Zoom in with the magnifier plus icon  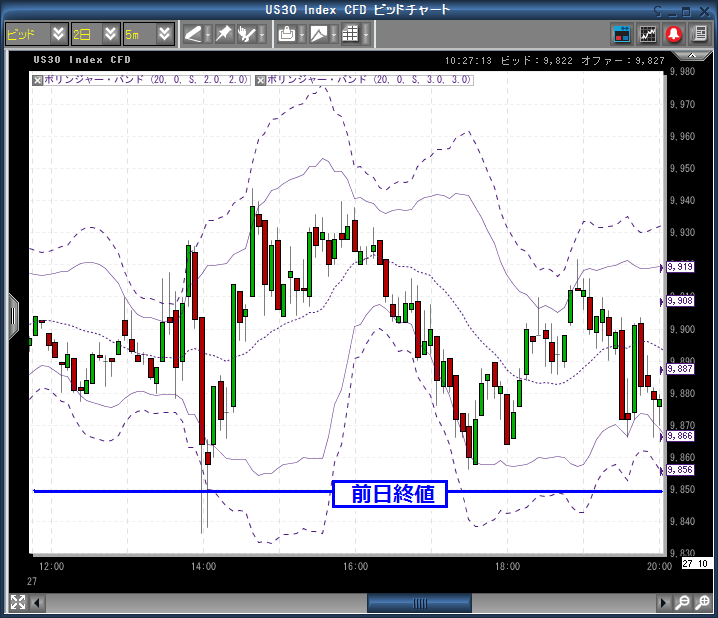(x=699, y=603)
